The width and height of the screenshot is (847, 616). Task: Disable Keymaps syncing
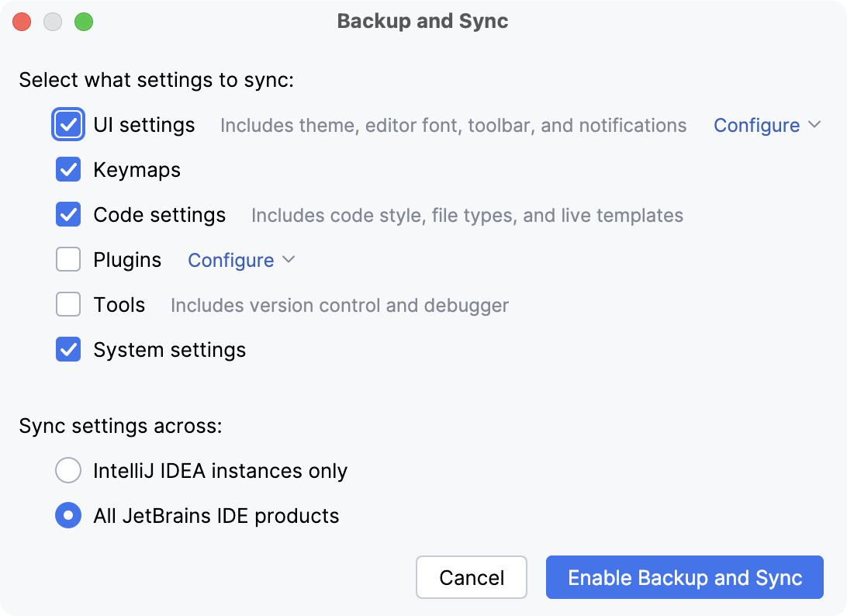(x=68, y=169)
